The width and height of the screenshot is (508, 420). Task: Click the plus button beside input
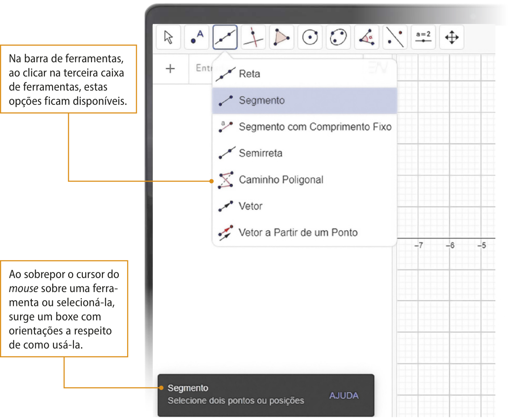(x=170, y=69)
